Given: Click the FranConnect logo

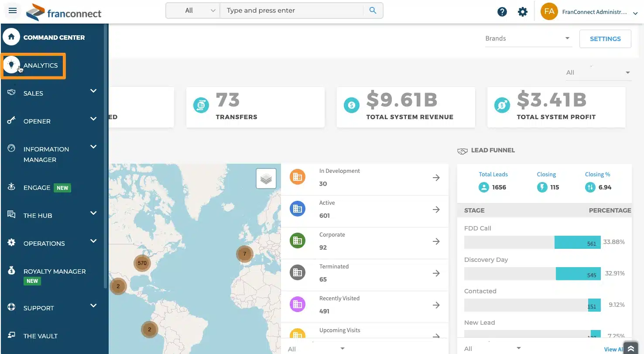Looking at the screenshot, I should pyautogui.click(x=64, y=12).
